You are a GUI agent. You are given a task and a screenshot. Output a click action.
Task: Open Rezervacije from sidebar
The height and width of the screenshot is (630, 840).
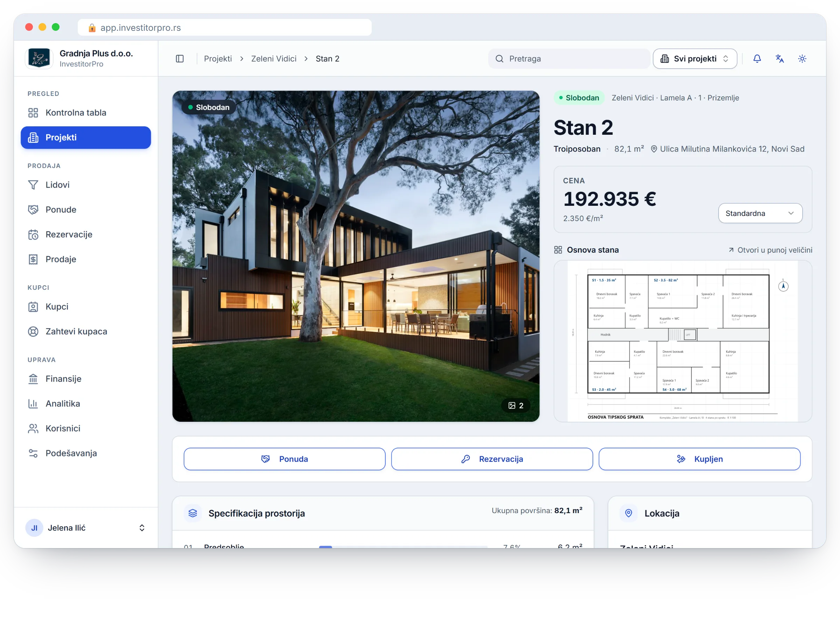(x=86, y=234)
